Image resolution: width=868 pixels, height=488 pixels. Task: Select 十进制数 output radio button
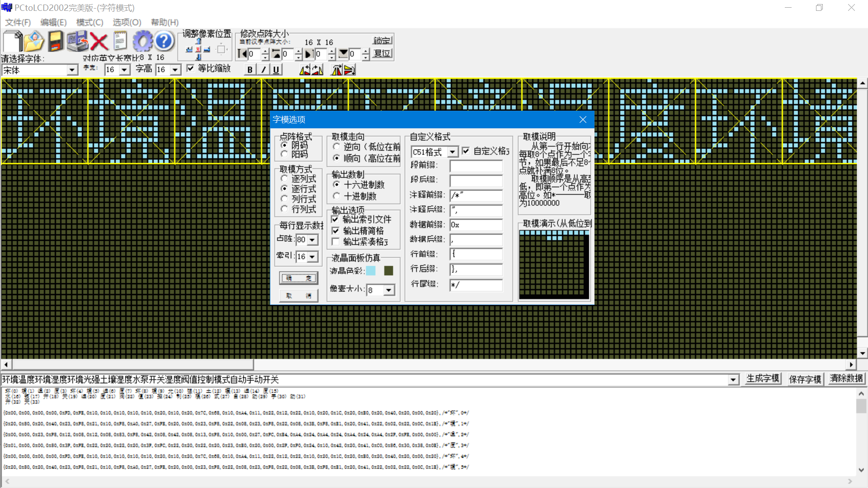pyautogui.click(x=336, y=196)
